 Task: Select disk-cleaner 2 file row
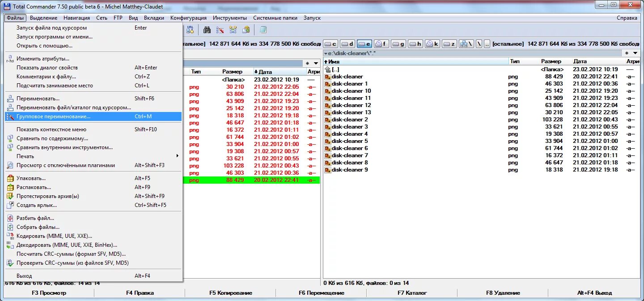[482, 120]
